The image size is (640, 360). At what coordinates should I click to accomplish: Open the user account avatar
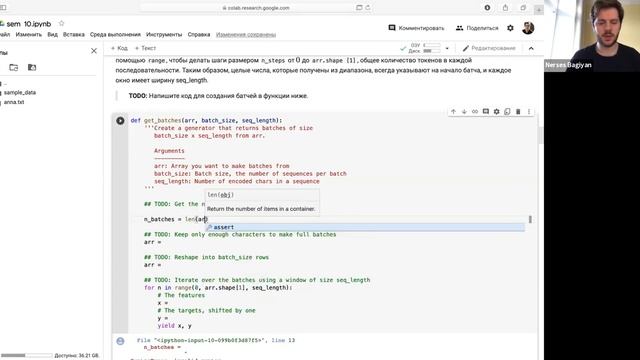point(528,28)
